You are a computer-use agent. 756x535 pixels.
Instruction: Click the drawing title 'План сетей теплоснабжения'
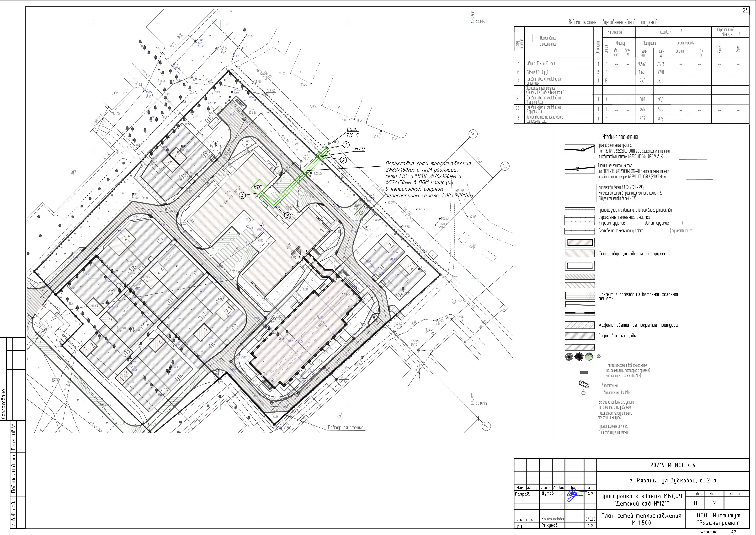pos(641,516)
